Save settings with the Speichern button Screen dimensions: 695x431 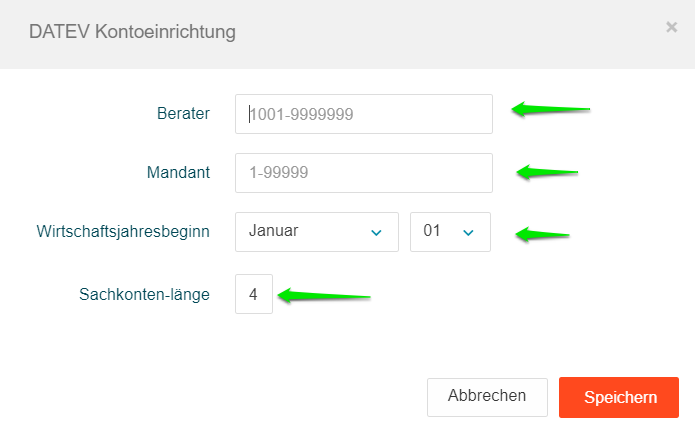click(619, 397)
